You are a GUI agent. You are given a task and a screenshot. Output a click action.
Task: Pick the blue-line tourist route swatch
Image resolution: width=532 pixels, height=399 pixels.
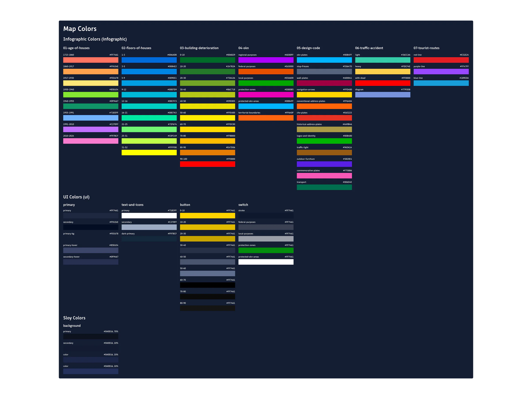click(x=441, y=83)
